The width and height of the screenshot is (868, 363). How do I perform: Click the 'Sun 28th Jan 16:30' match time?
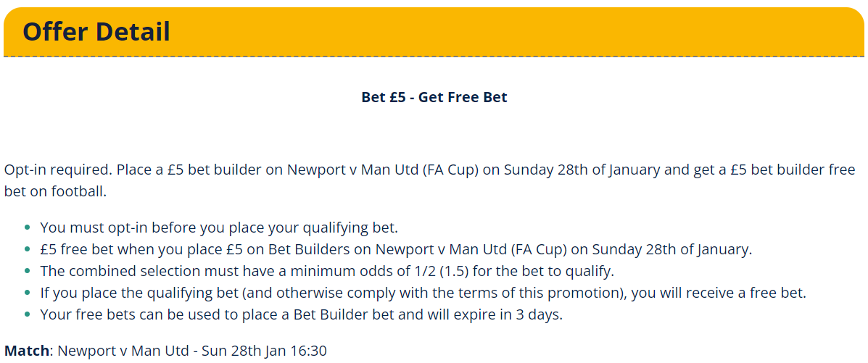click(x=264, y=350)
